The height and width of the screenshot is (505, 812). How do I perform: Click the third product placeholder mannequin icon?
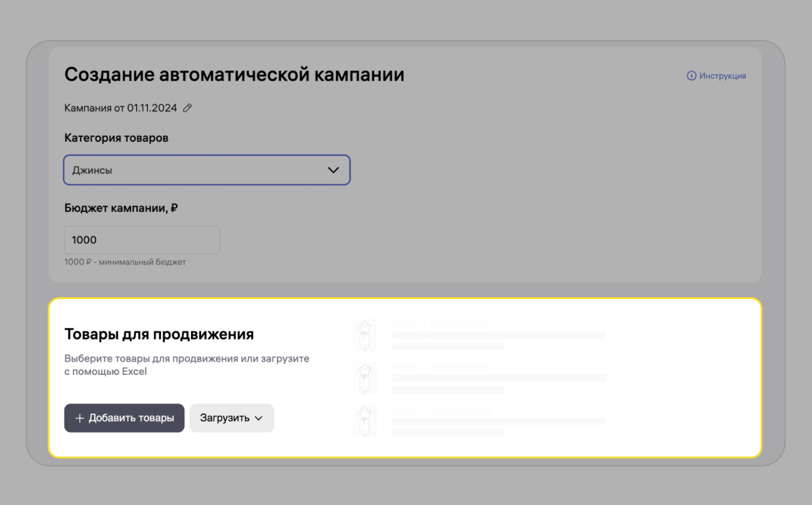click(365, 421)
